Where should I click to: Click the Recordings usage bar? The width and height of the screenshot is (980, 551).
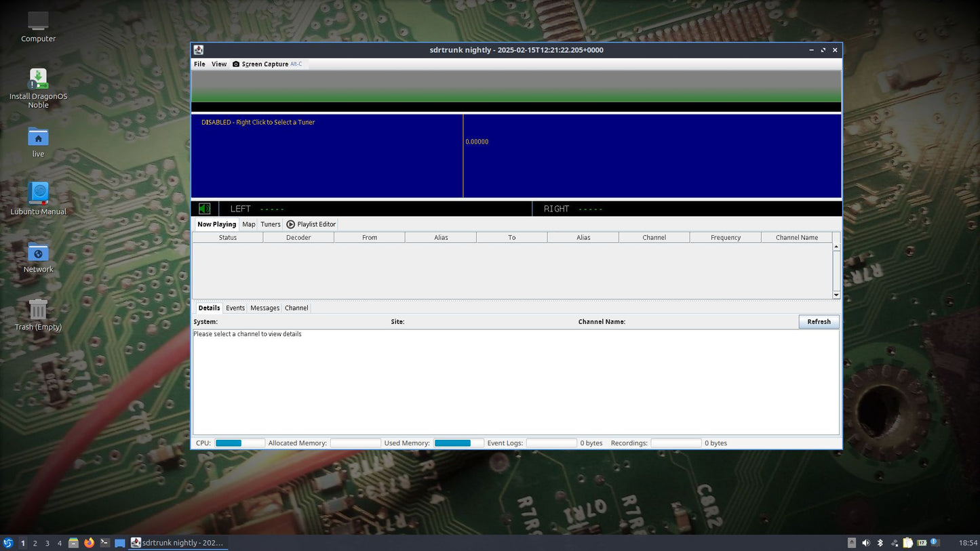coord(676,443)
